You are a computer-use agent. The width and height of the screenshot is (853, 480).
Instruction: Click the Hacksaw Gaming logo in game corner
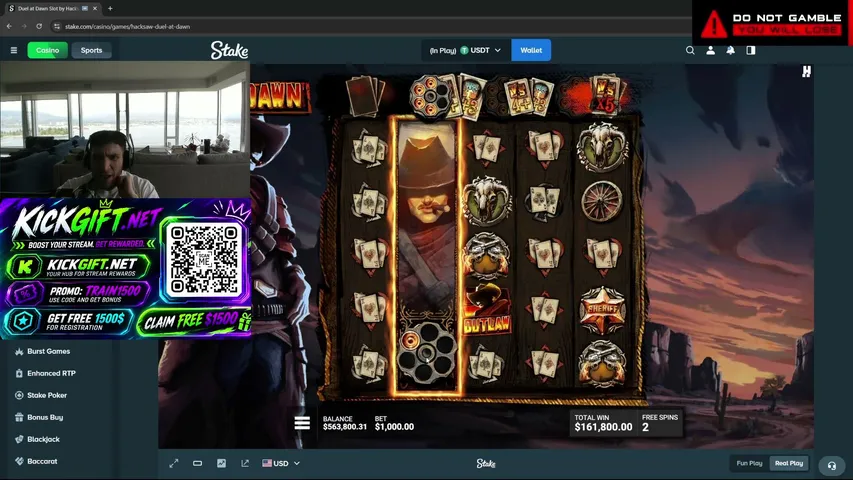[x=806, y=71]
